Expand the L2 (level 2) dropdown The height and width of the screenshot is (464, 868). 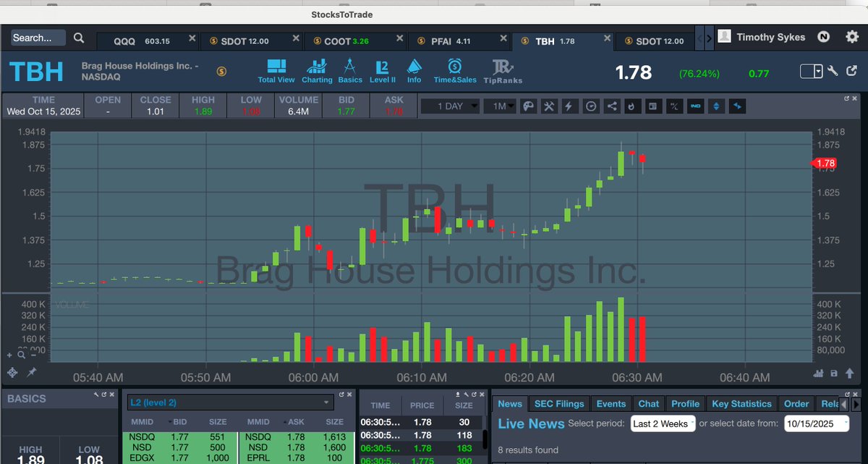pyautogui.click(x=229, y=402)
